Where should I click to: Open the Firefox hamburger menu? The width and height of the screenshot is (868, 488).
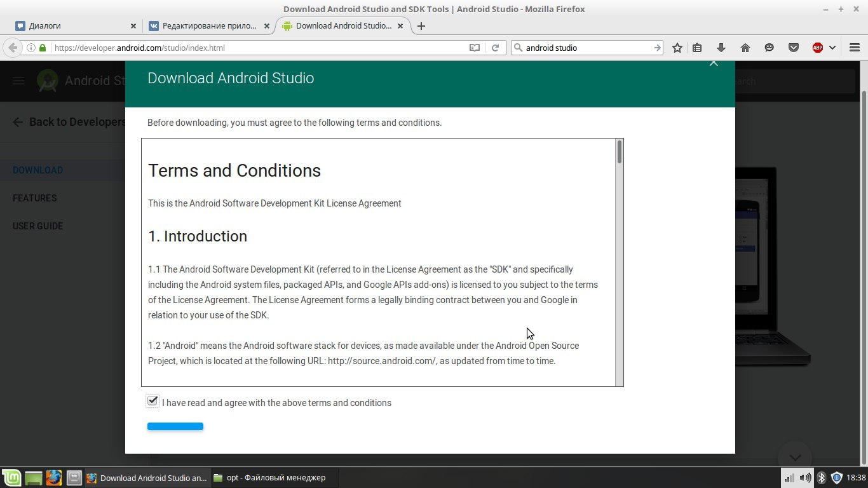pyautogui.click(x=854, y=48)
